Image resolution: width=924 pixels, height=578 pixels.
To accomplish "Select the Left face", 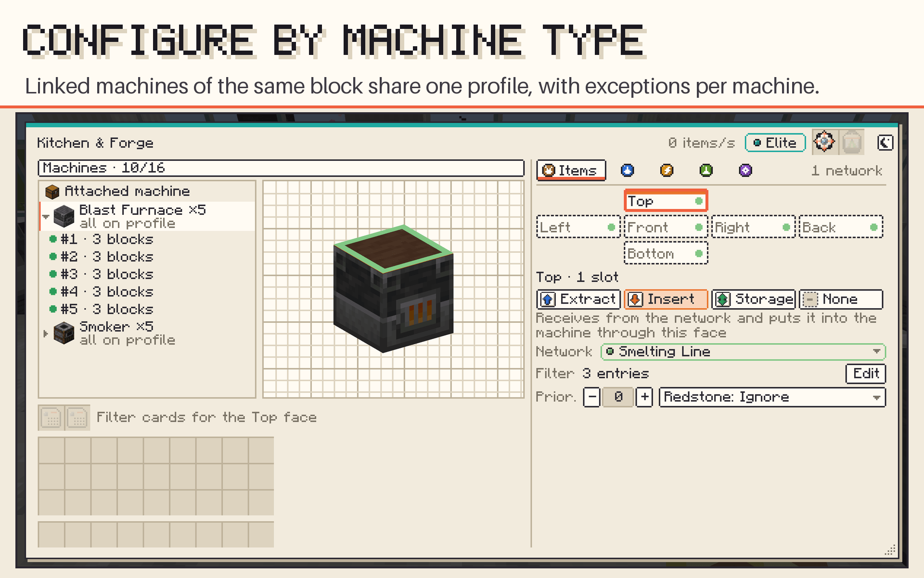I will (x=578, y=227).
